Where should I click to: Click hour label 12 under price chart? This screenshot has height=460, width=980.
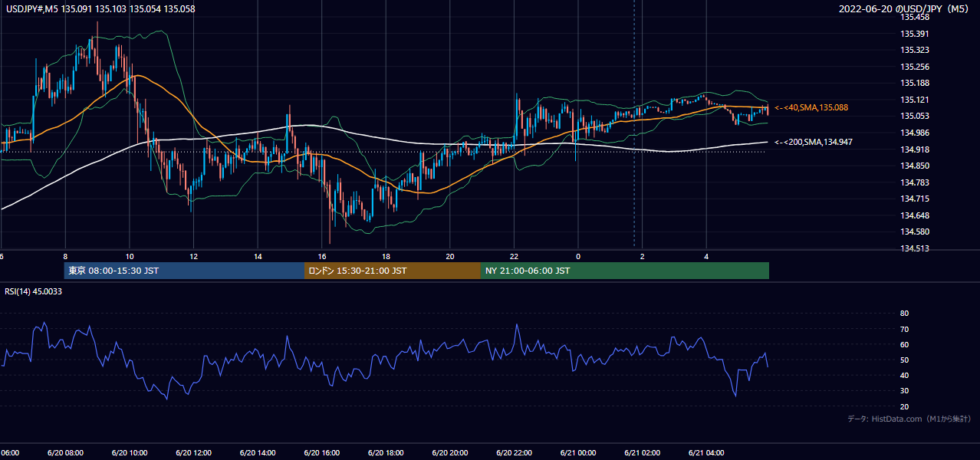pos(194,257)
